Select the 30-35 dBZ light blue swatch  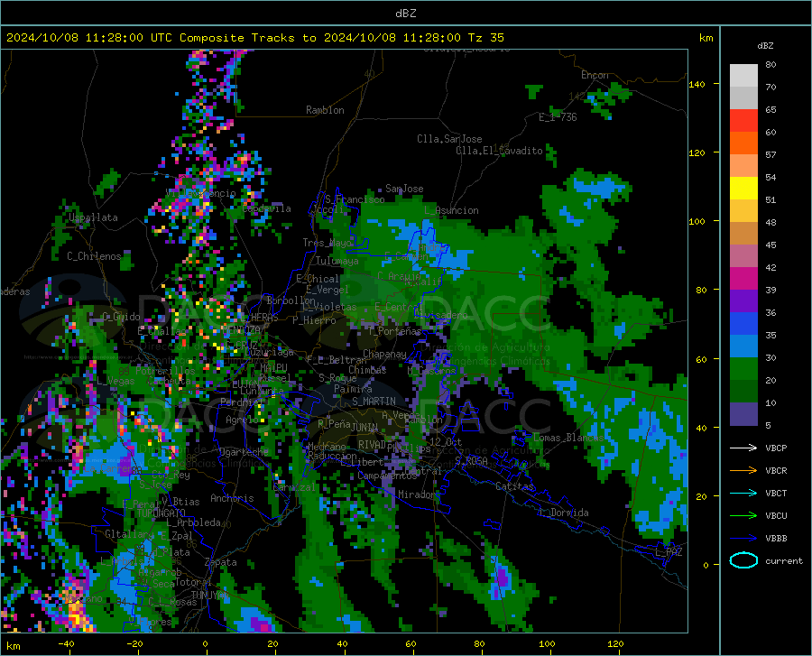click(x=743, y=346)
